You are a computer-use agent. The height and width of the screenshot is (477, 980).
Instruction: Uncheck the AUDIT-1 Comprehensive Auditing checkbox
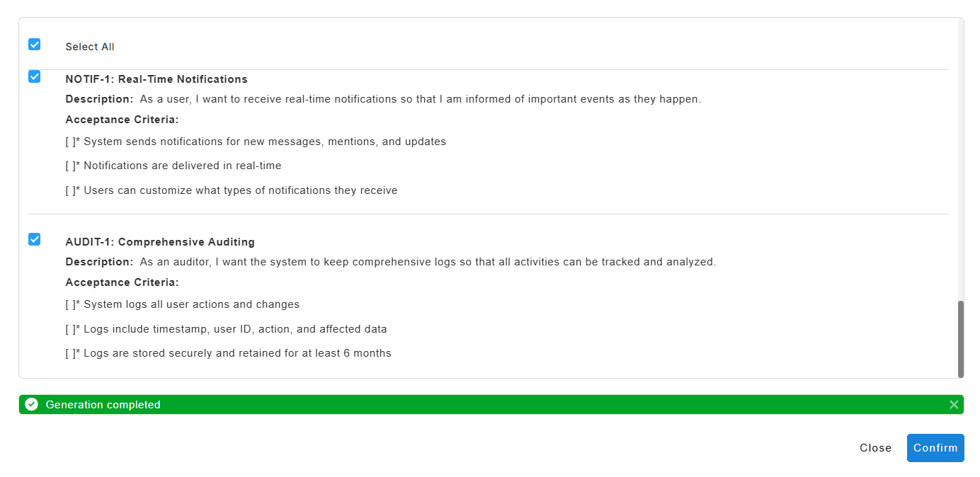pyautogui.click(x=34, y=239)
